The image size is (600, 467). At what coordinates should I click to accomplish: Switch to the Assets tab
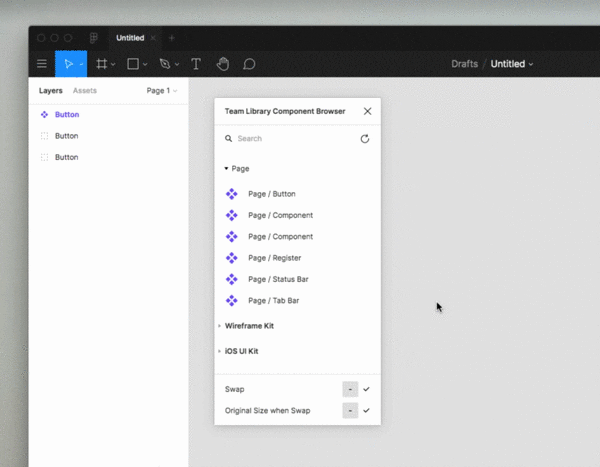pos(85,91)
